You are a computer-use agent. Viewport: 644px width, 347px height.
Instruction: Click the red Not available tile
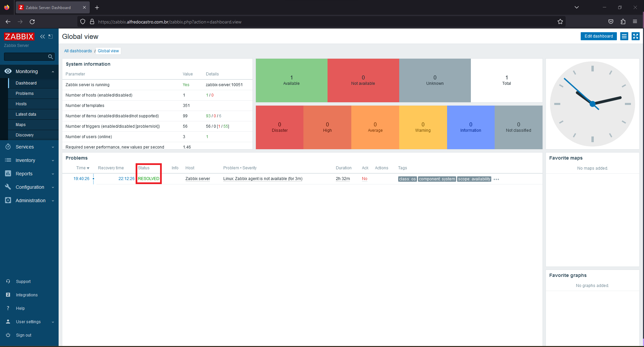click(x=363, y=80)
